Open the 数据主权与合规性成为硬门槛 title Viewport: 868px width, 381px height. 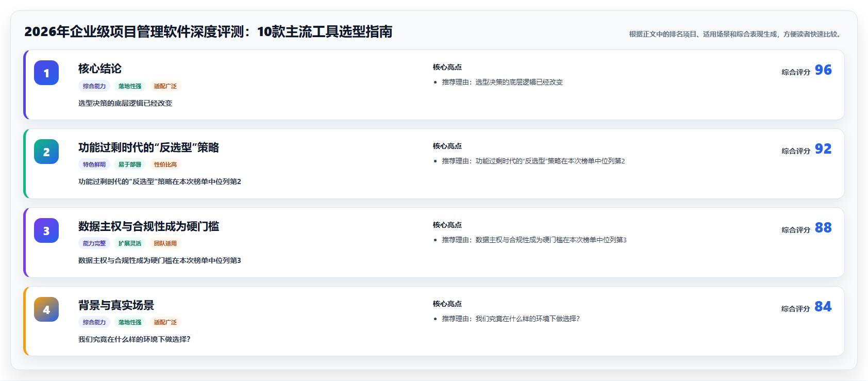tap(148, 226)
